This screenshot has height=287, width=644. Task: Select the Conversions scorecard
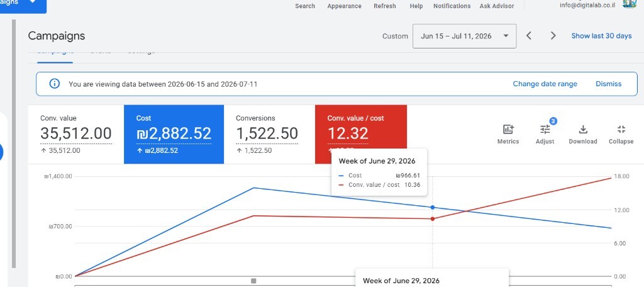[269, 134]
